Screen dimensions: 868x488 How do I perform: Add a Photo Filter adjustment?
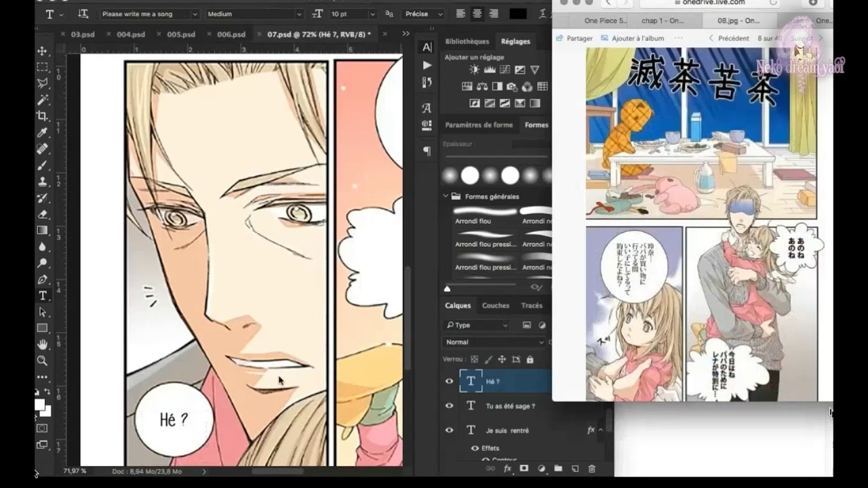tap(512, 87)
